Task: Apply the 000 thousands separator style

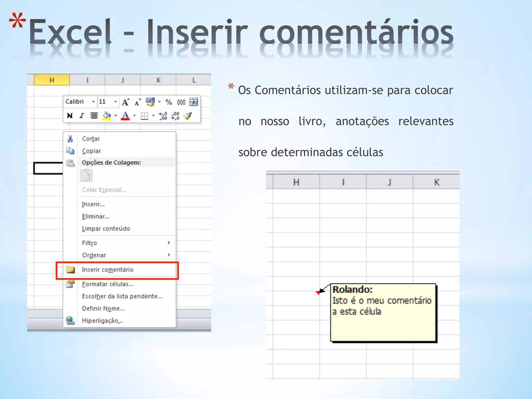Action: (x=181, y=102)
